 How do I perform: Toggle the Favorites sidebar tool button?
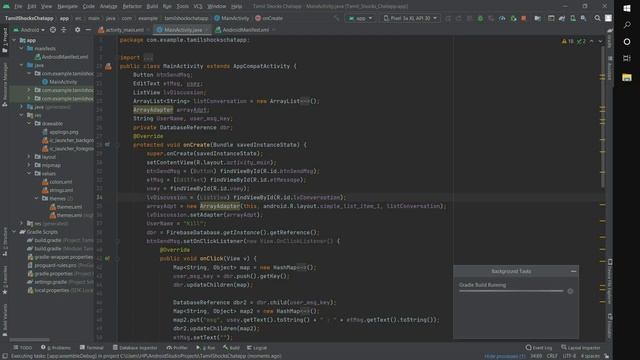coord(4,280)
